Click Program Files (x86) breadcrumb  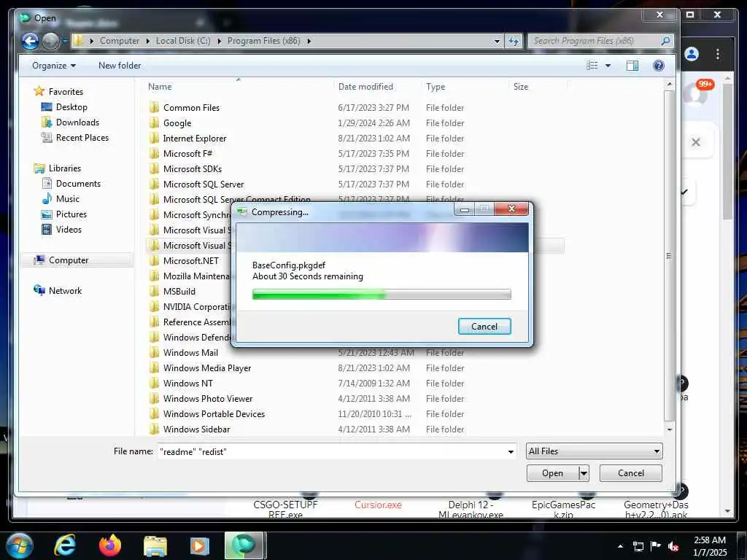click(263, 41)
